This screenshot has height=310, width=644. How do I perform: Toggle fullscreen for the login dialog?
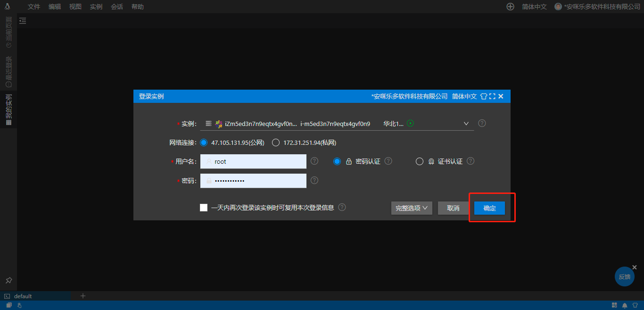coord(492,96)
